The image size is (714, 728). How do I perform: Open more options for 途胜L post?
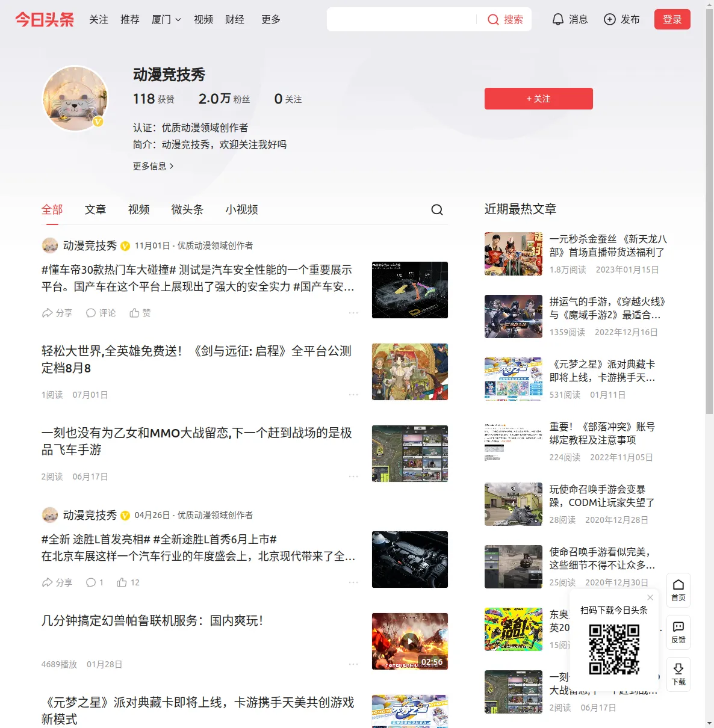coord(353,582)
